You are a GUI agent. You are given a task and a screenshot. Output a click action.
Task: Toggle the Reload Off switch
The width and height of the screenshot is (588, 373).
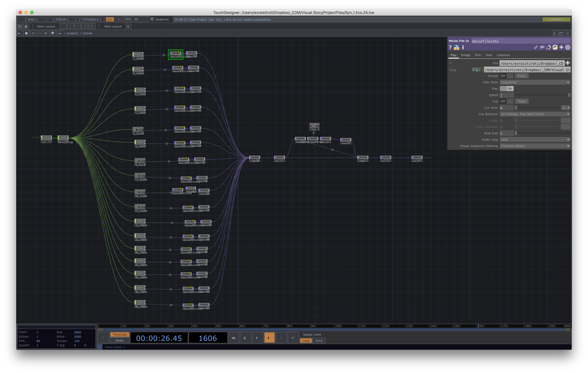(506, 76)
